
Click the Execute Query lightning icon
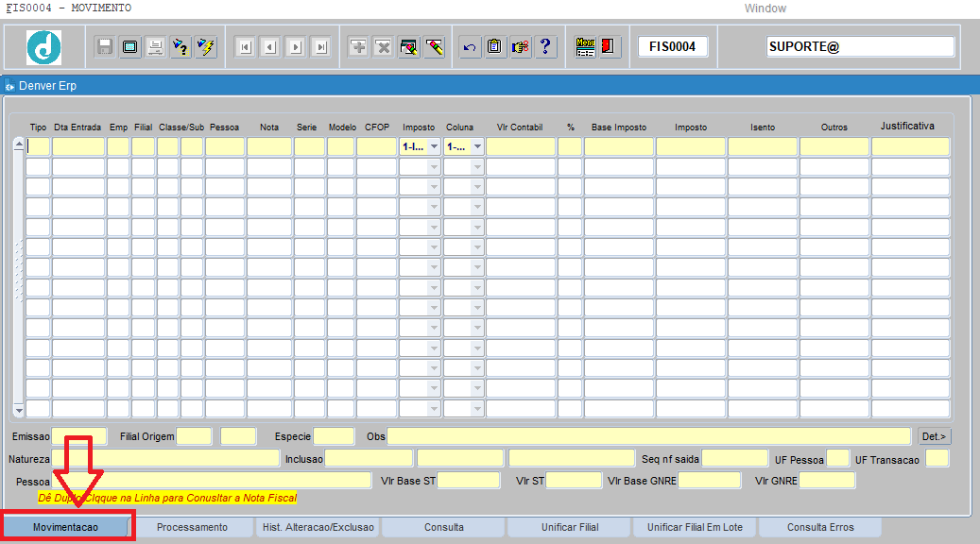205,47
